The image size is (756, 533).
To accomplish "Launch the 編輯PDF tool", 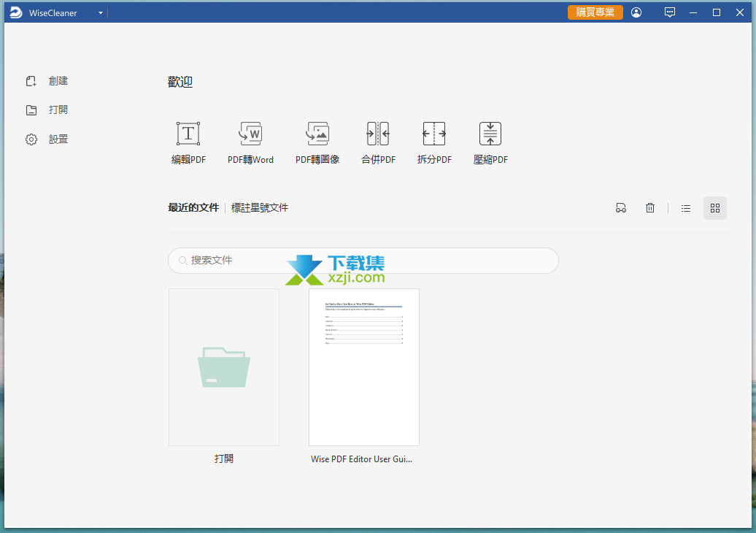I will tap(188, 143).
